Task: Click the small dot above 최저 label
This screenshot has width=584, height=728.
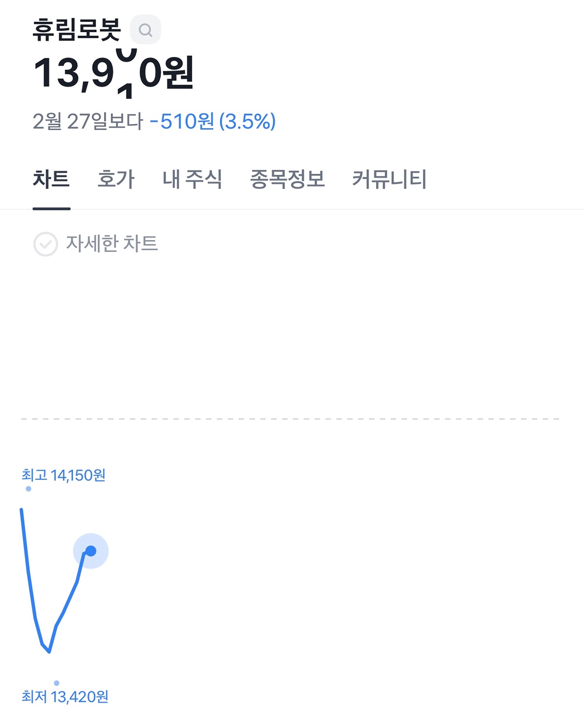Action: 56,683
